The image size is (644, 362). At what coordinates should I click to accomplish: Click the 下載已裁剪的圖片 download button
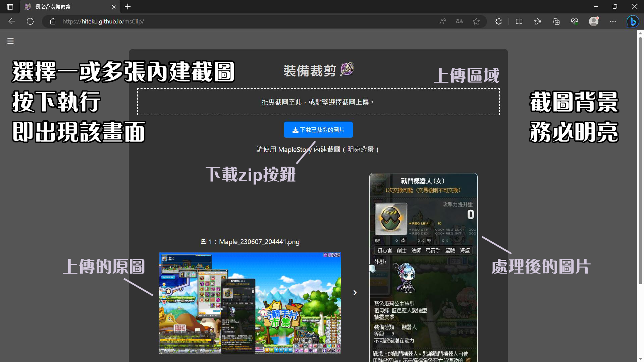coord(318,130)
